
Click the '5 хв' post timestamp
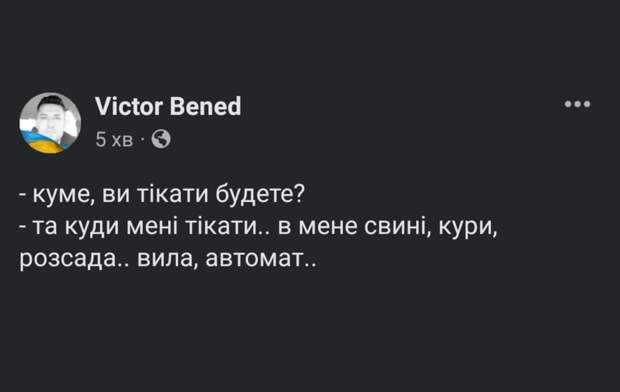point(114,140)
